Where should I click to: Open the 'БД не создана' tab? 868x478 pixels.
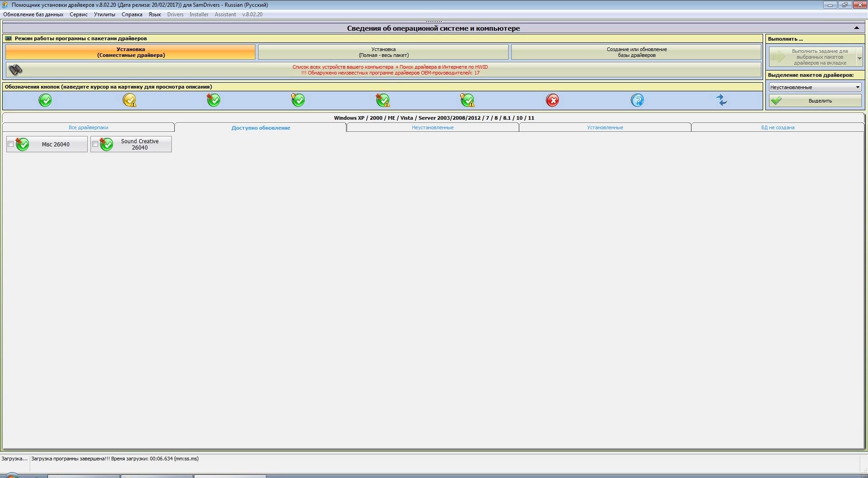point(778,127)
